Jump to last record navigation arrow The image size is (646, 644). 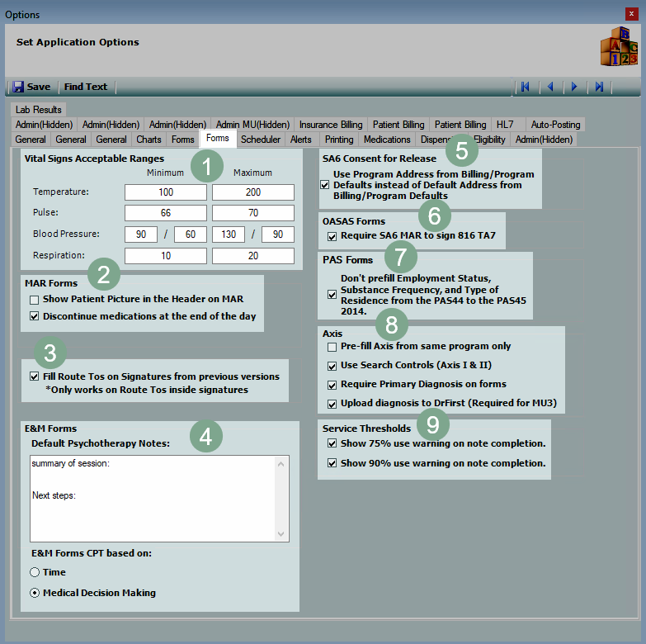[x=600, y=87]
